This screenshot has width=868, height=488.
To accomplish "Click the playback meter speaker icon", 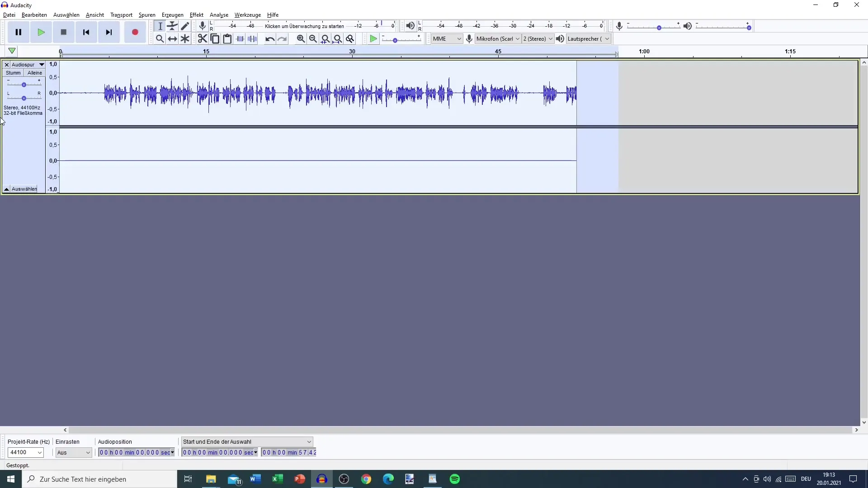I will click(x=410, y=26).
